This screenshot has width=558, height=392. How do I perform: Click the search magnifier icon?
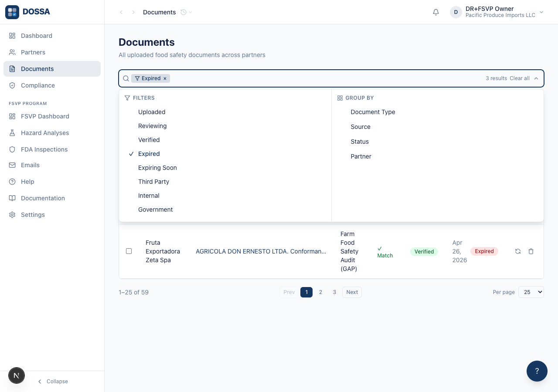[x=126, y=78]
